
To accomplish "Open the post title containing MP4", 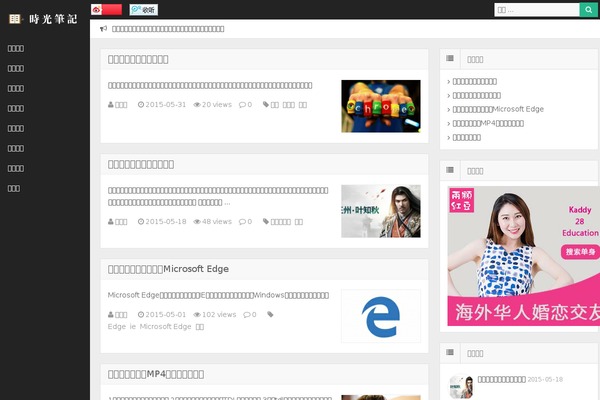I will pyautogui.click(x=156, y=374).
